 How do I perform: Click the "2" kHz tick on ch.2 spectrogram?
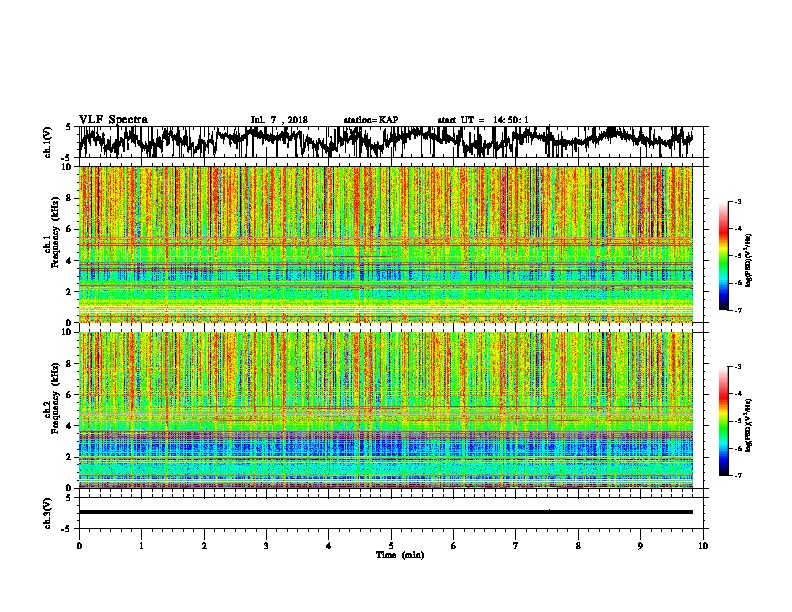(70, 457)
